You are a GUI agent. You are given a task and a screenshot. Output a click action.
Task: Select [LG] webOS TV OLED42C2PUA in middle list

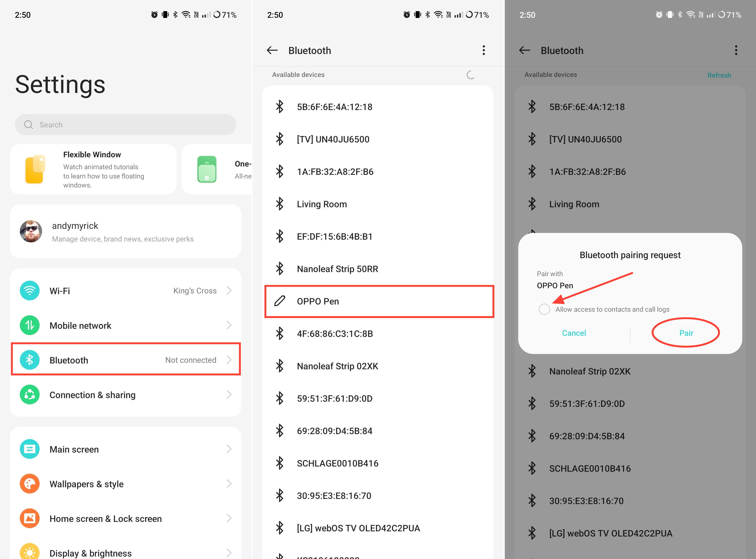pyautogui.click(x=378, y=528)
